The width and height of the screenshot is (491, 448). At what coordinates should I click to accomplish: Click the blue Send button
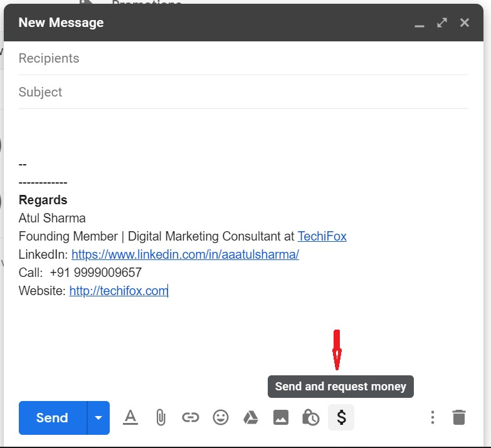(x=53, y=418)
